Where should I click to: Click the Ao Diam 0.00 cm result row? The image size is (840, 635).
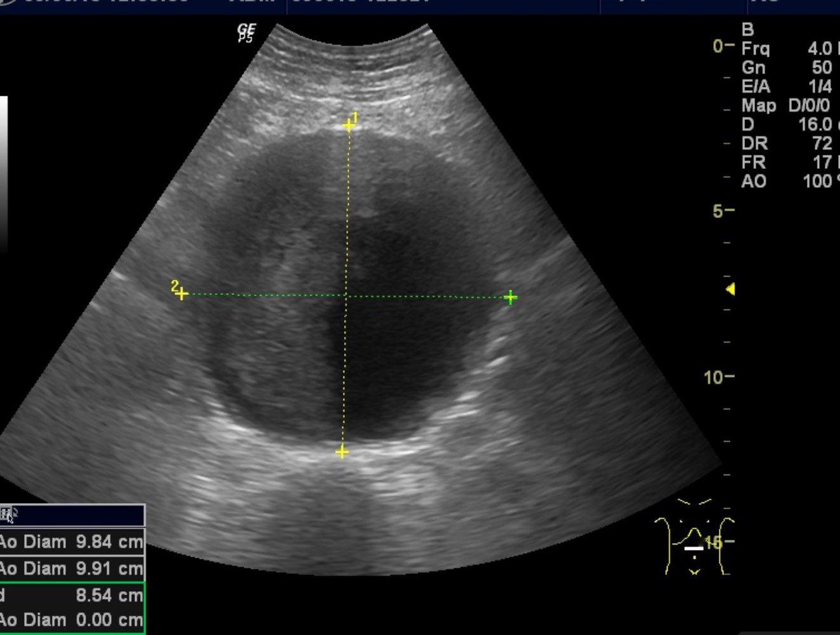pyautogui.click(x=71, y=620)
